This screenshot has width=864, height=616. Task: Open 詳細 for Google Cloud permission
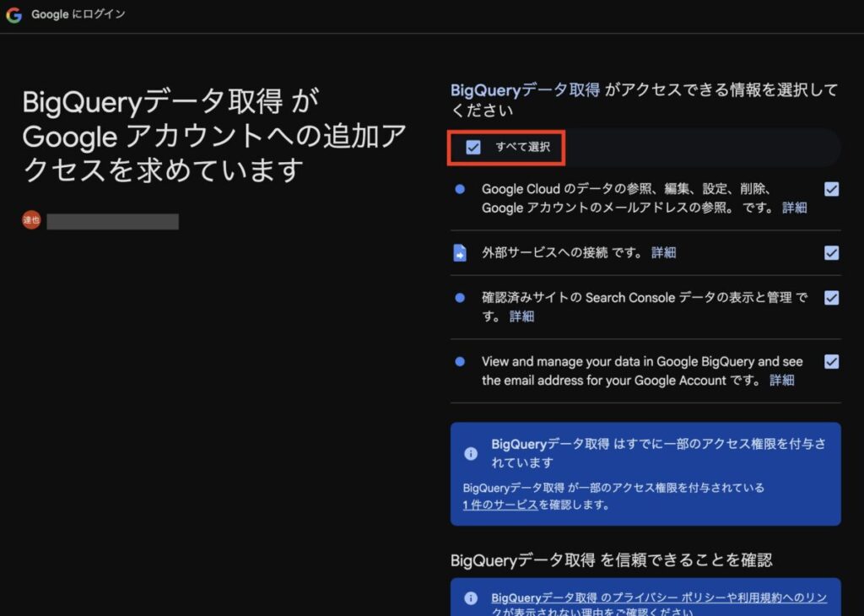click(x=795, y=208)
